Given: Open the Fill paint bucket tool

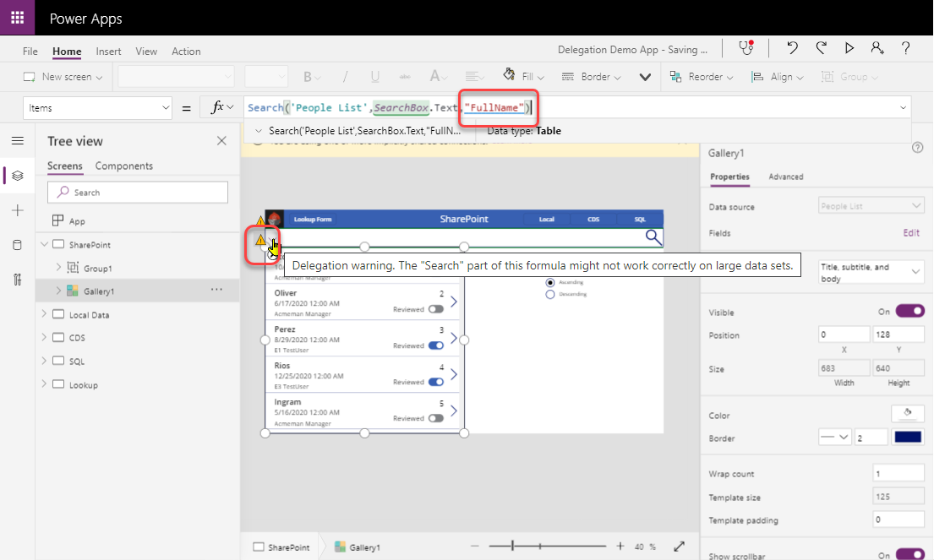Looking at the screenshot, I should tap(523, 76).
